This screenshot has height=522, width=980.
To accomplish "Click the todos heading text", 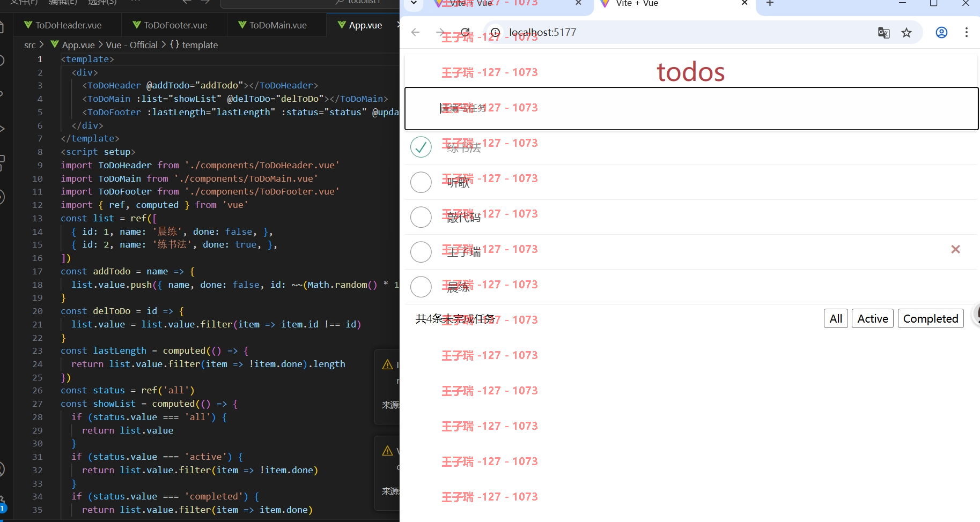I will tap(691, 72).
